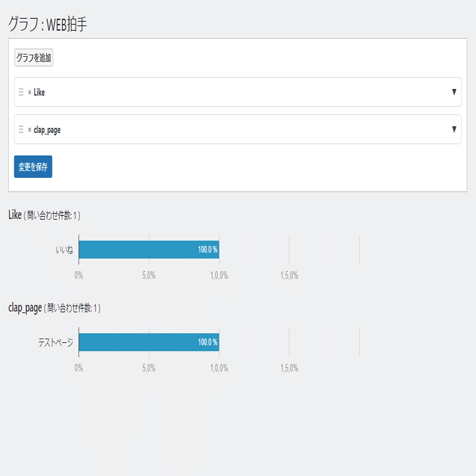Viewport: 476px width, 476px height.
Task: Click the drag handle on the clap_page row
Action: click(x=21, y=130)
